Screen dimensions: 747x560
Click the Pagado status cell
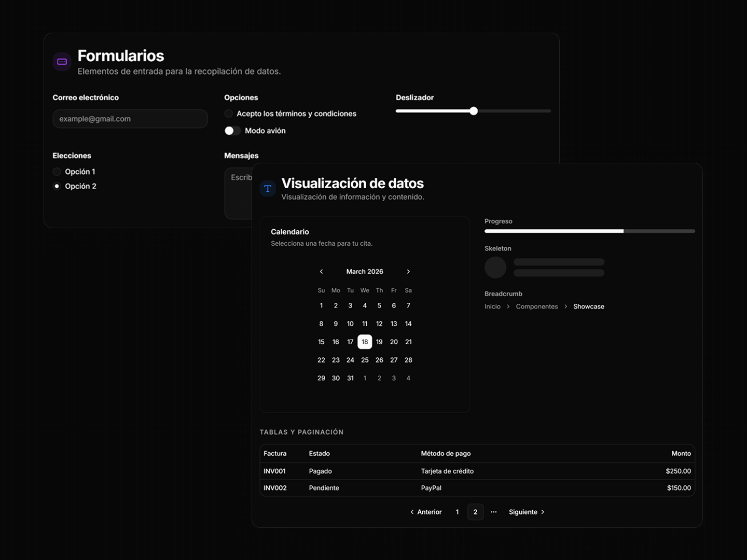click(320, 471)
